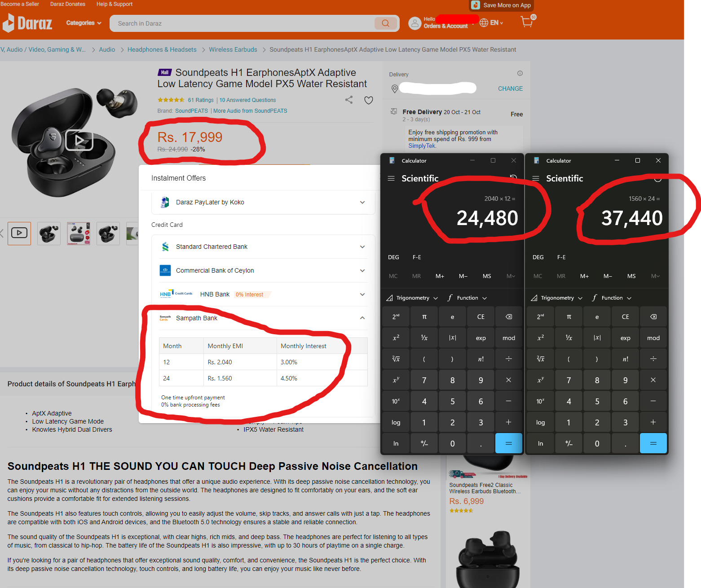This screenshot has height=588, width=701.
Task: Open Function dropdown in right Calculator
Action: [x=612, y=298]
